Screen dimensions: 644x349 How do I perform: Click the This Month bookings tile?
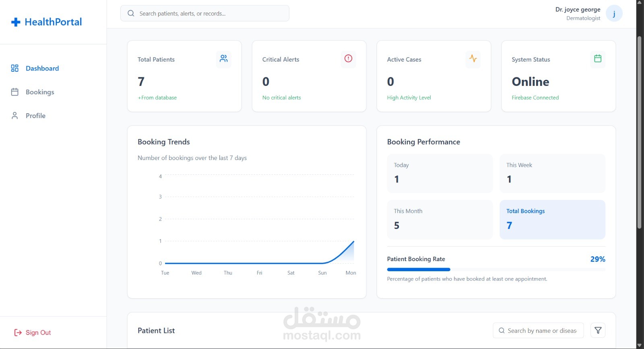440,220
